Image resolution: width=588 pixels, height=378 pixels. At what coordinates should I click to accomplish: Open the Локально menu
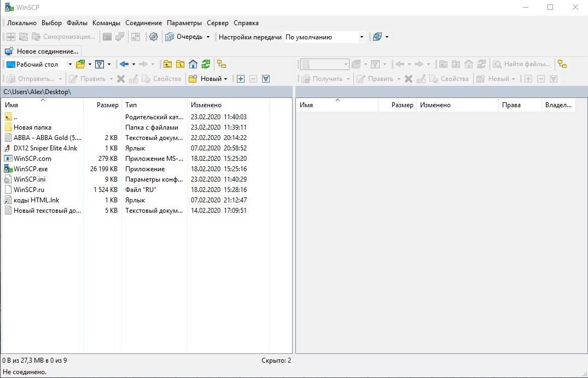[22, 23]
